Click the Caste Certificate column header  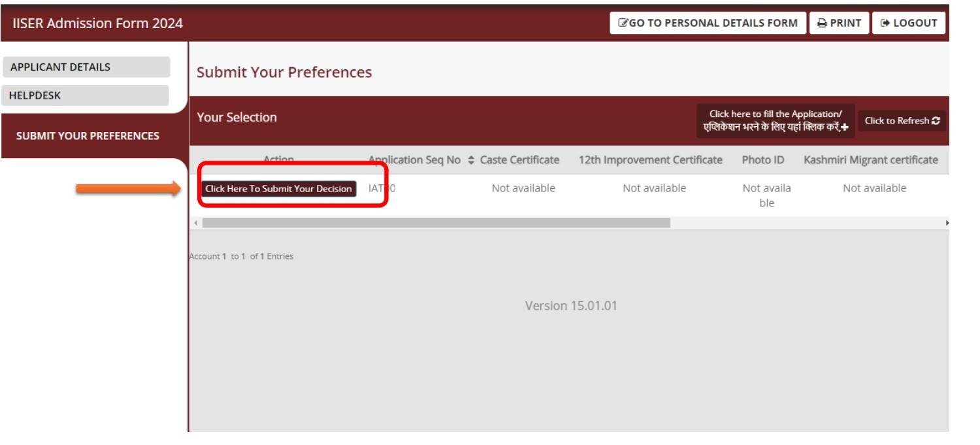[x=519, y=160]
